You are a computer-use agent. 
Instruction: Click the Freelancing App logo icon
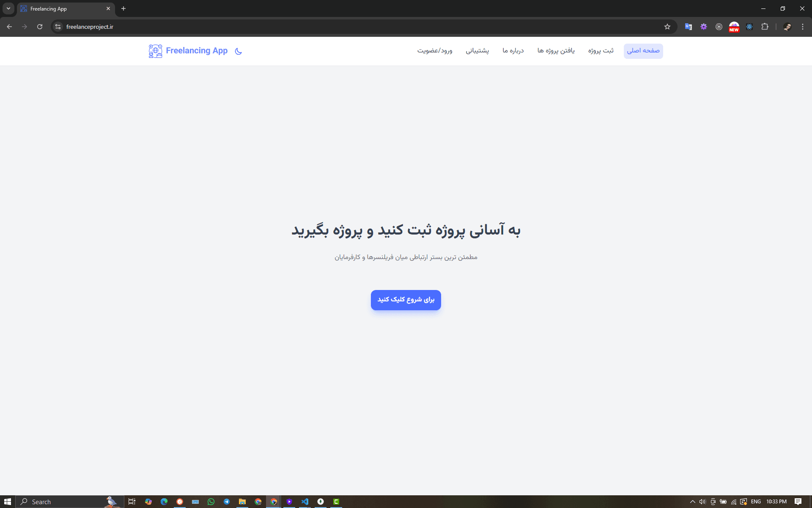coord(155,51)
